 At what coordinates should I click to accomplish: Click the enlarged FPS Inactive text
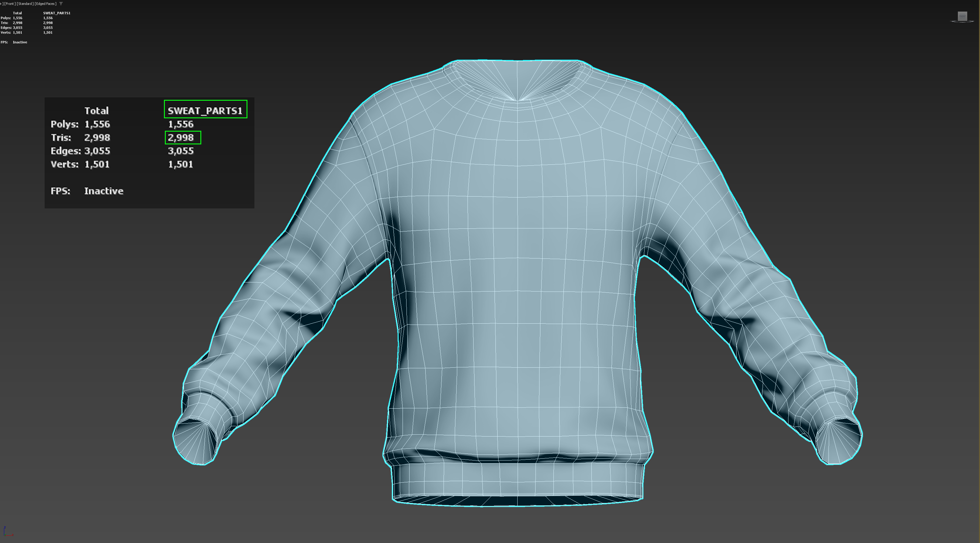(104, 191)
